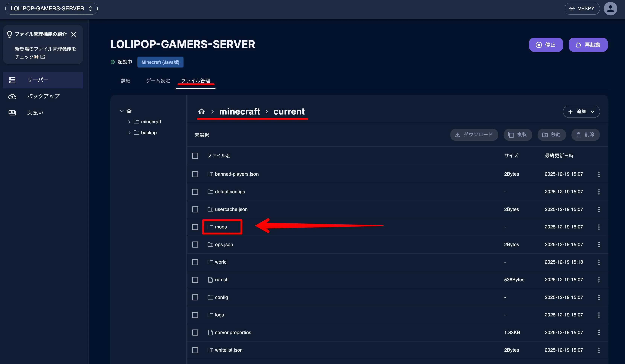
Task: Open the user account avatar icon
Action: [x=610, y=9]
